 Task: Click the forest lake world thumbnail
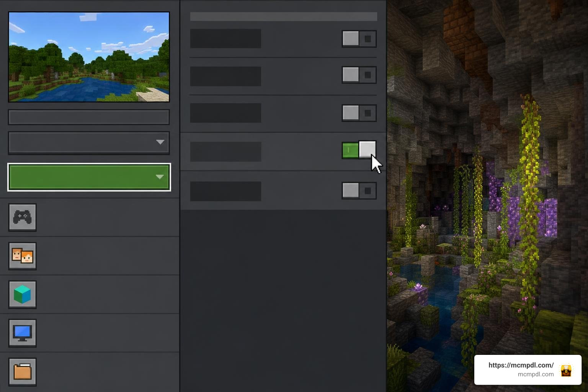point(89,57)
